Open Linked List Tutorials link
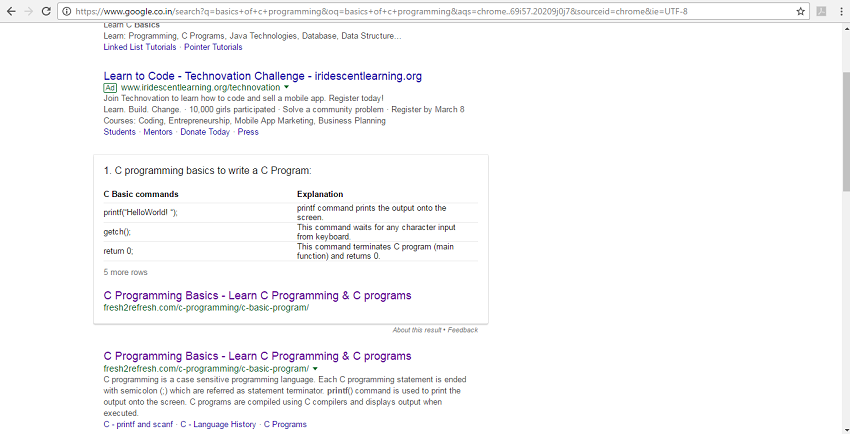Screen dimensions: 850x434 tap(140, 47)
